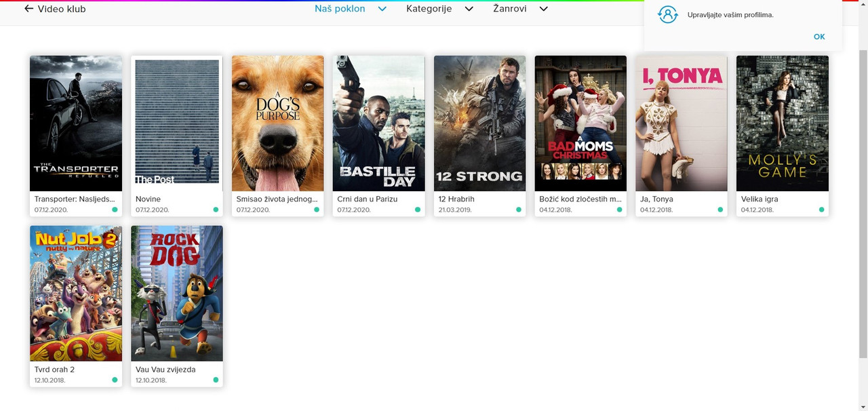Select the title Tvrd orah 2
Screen dimensions: 868x411
click(x=54, y=370)
